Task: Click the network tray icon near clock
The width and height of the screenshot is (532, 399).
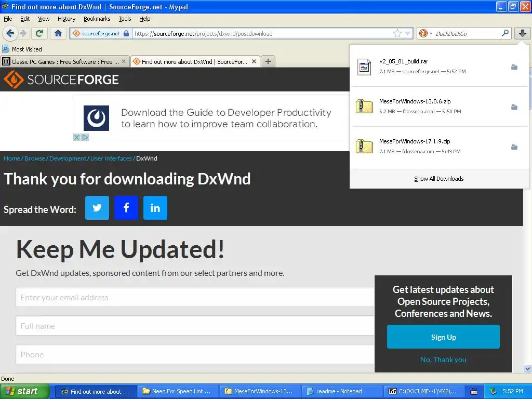Action: pyautogui.click(x=494, y=392)
